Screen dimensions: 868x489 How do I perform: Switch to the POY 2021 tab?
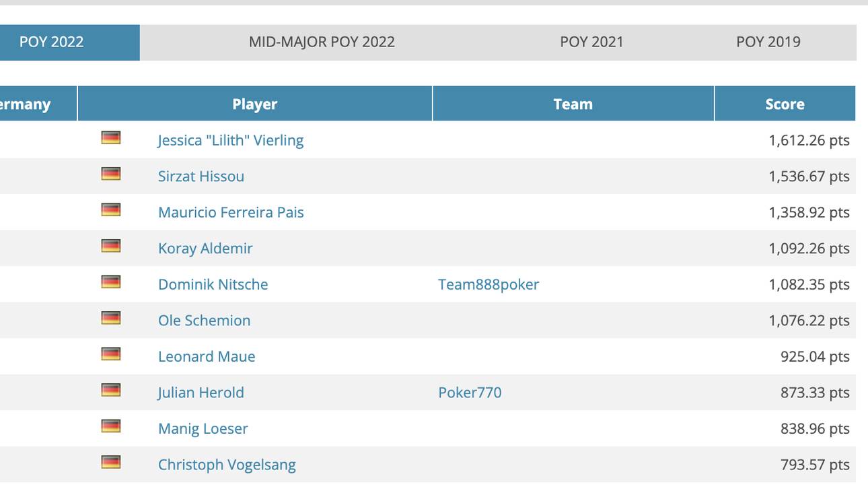[x=591, y=42]
